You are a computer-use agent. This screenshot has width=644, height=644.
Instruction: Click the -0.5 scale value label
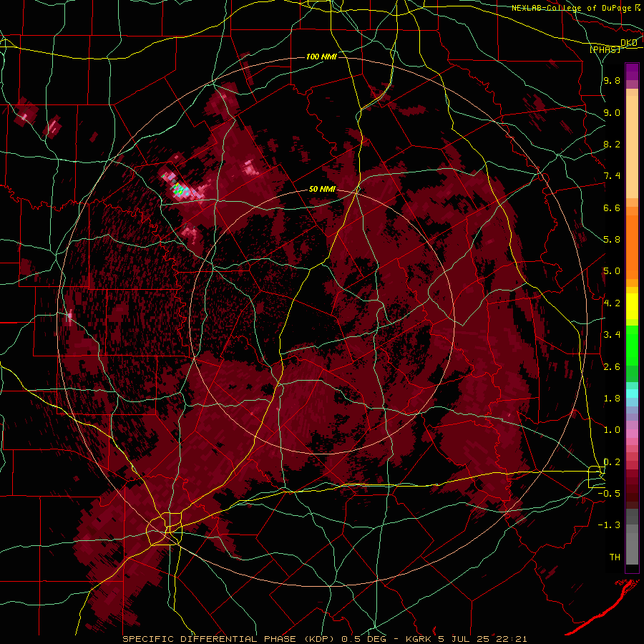click(x=609, y=494)
